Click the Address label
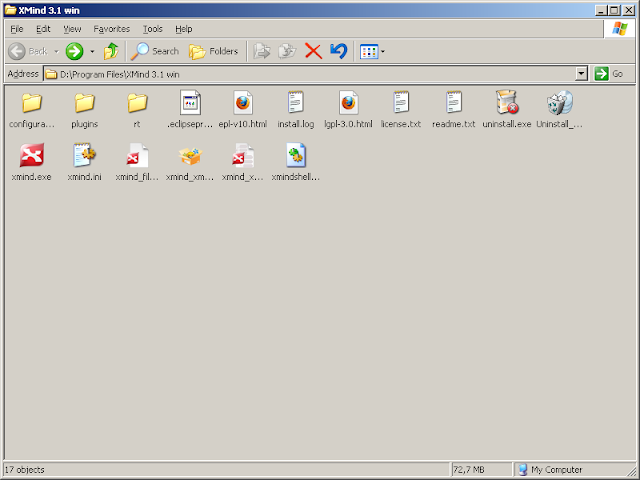The image size is (640, 480). tap(23, 74)
